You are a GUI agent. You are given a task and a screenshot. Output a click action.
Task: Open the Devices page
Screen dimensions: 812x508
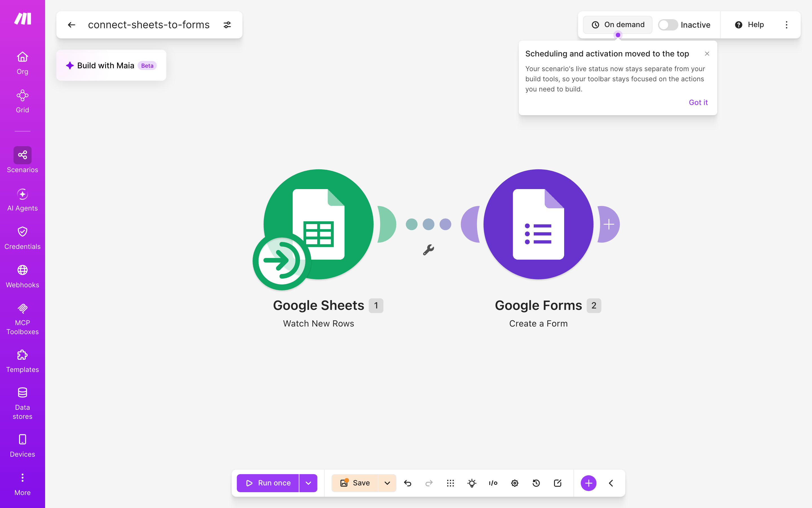coord(23,446)
